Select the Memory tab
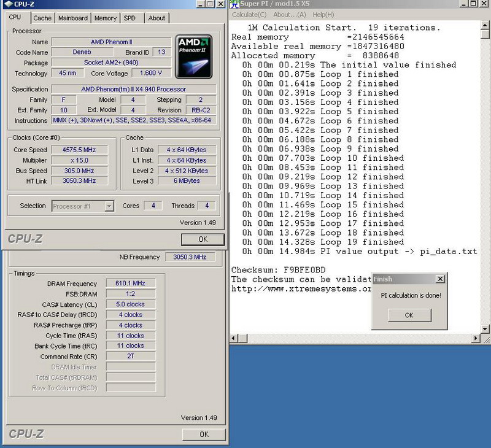Viewport: 491px width, 448px height. [x=105, y=18]
